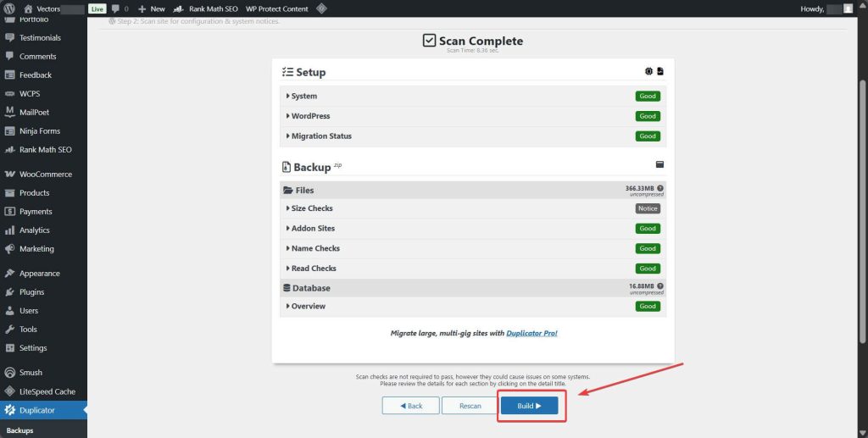Click the Payments sidebar icon

pos(9,211)
